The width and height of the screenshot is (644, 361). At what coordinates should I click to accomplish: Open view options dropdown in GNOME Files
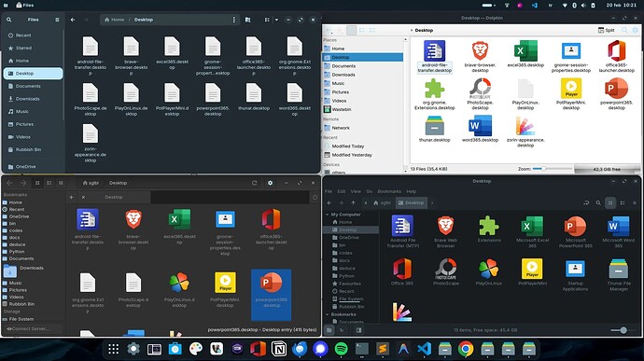[276, 20]
